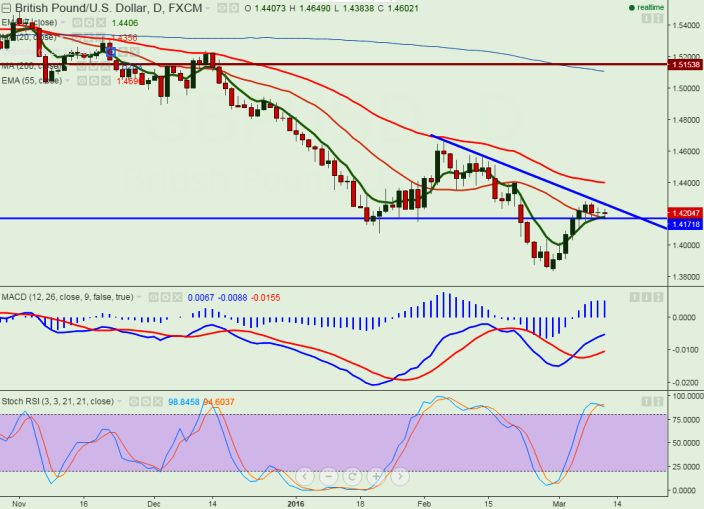This screenshot has width=704, height=509.
Task: Expand the MACD indicator dropdown arrow
Action: pyautogui.click(x=139, y=297)
